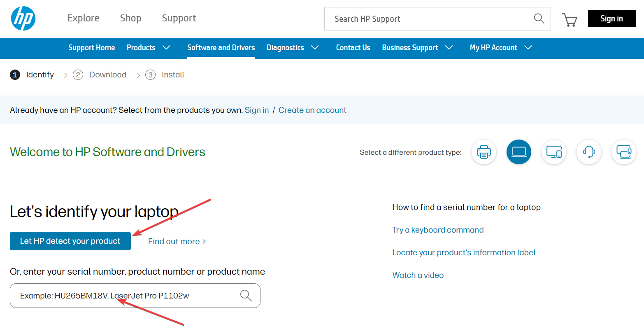This screenshot has width=644, height=331.
Task: Click the Identify step 1 indicator
Action: [32, 75]
